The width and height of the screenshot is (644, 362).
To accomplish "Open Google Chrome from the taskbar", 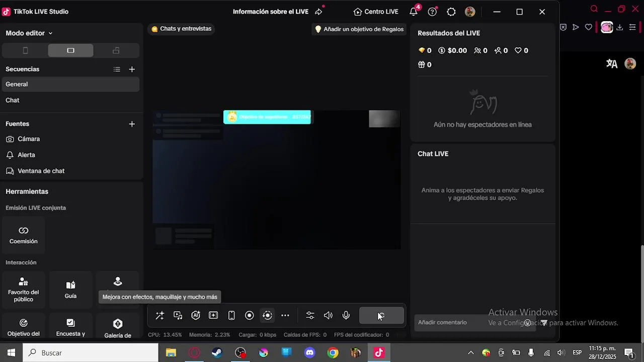I will 333,353.
